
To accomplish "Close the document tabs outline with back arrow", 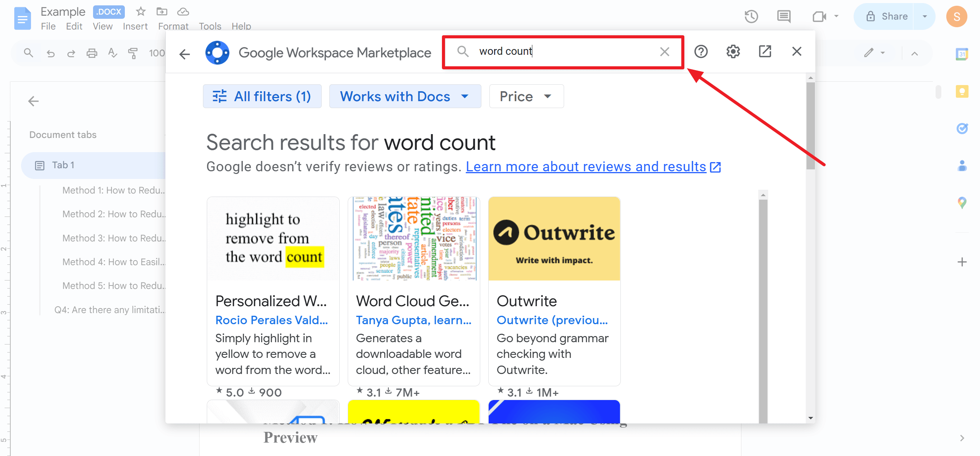I will point(33,101).
